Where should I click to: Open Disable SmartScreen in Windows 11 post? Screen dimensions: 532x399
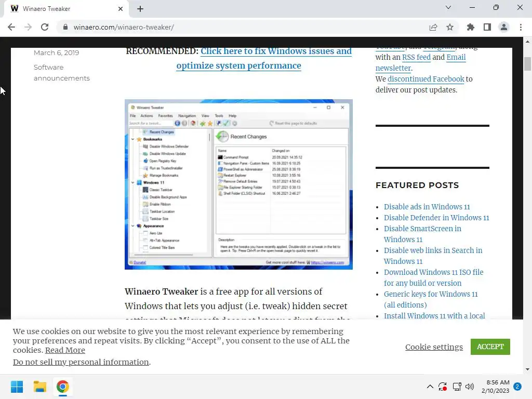[422, 234]
